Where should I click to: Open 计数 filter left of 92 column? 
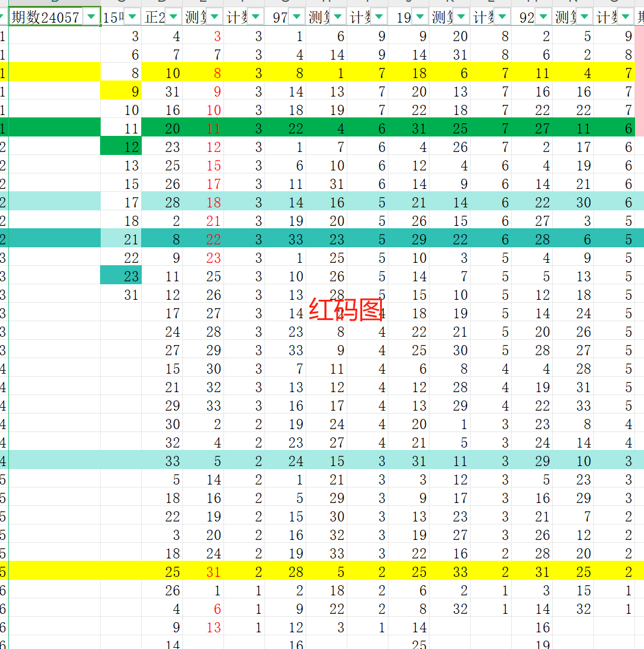502,17
